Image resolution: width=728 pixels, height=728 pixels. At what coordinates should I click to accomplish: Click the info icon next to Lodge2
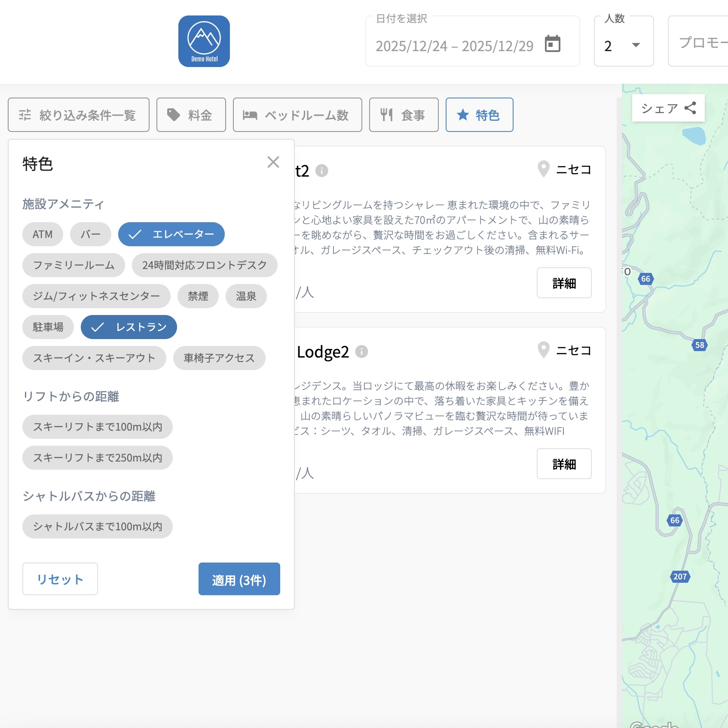click(362, 352)
